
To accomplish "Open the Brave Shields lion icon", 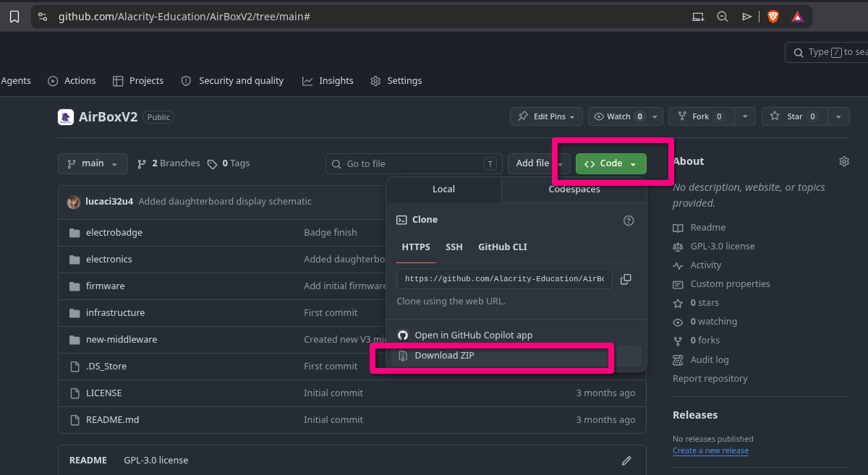I will tap(773, 17).
